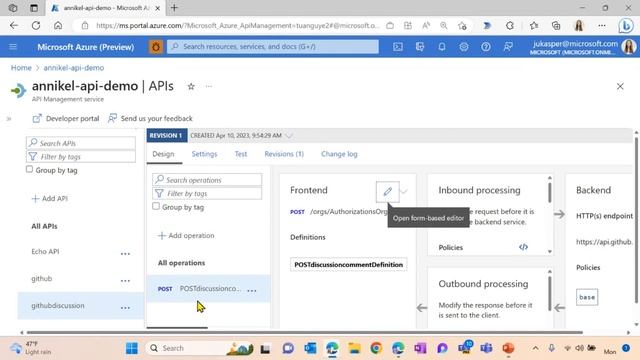
Task: Expand the Frontend editor dropdown chevron
Action: coord(404,191)
